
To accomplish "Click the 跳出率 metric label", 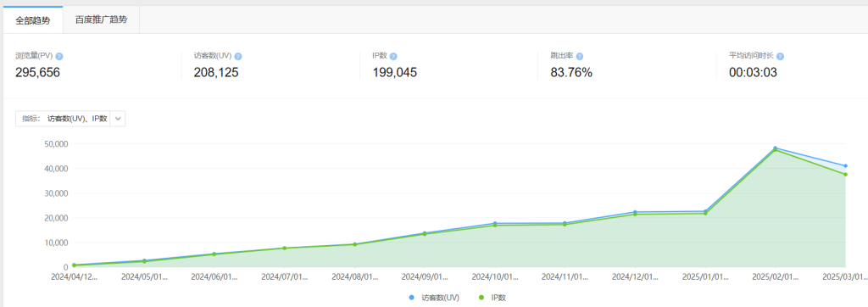I will [x=561, y=57].
